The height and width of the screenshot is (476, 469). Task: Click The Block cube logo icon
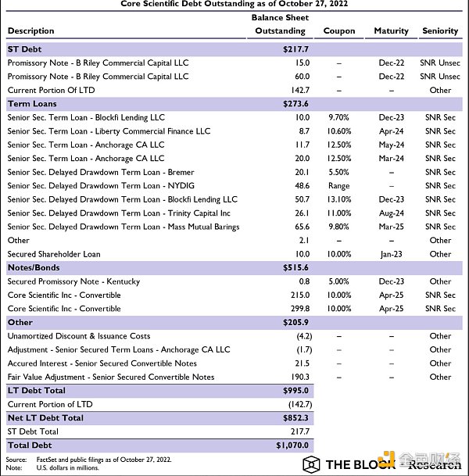(312, 463)
